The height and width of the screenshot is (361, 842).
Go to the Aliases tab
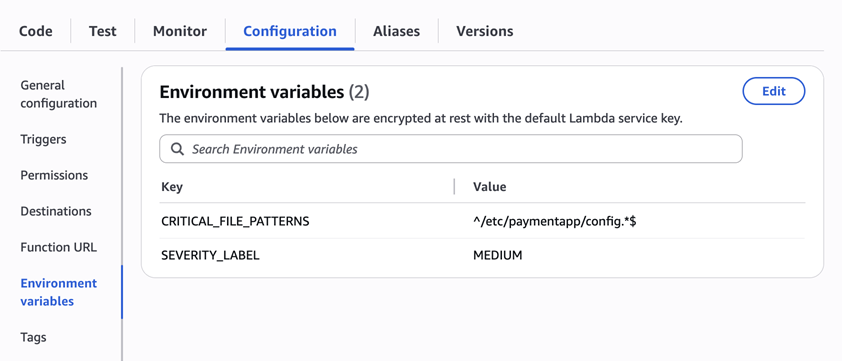click(396, 31)
